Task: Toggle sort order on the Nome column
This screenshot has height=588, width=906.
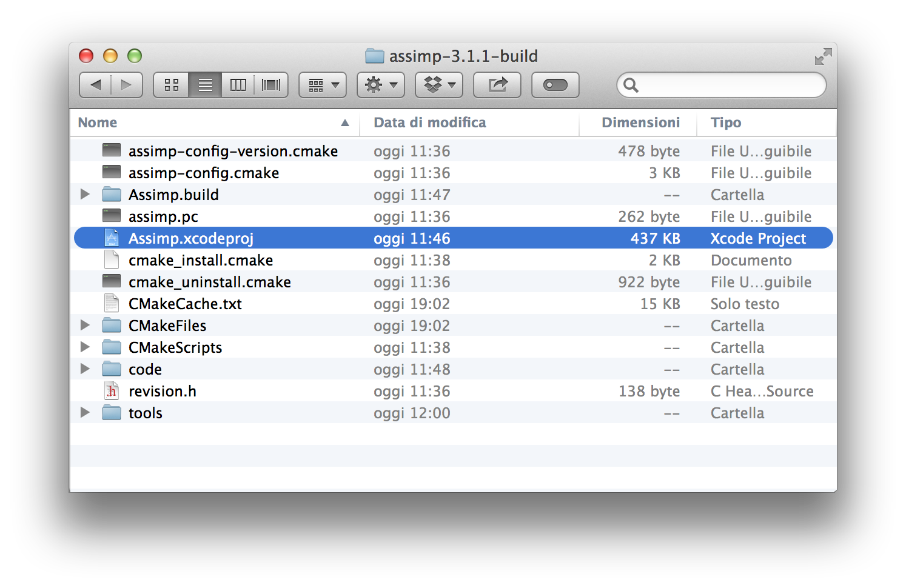Action: 97,122
